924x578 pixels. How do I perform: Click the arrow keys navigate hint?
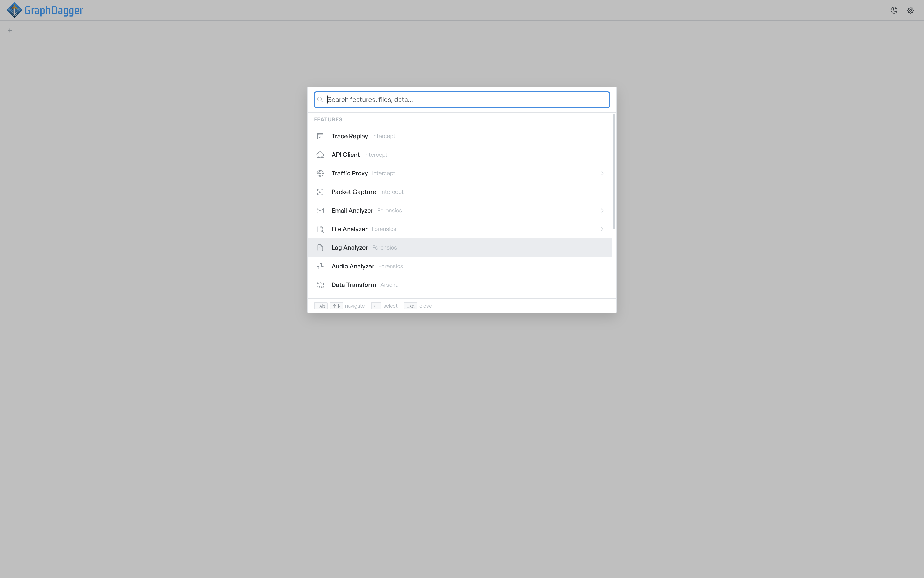coord(336,306)
